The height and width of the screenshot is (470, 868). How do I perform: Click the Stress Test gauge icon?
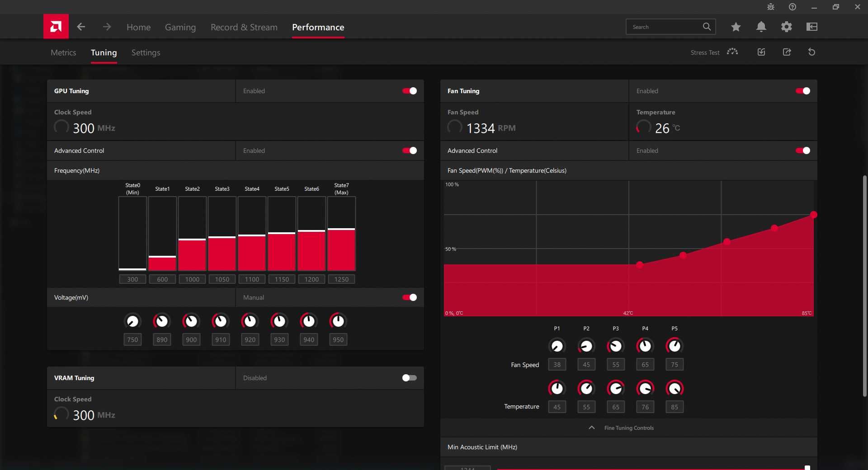point(732,52)
